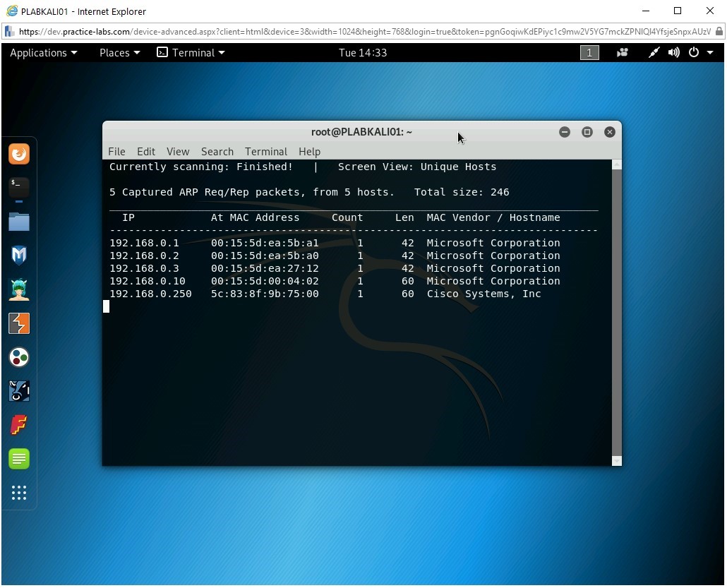
Task: Expand the Places dropdown menu
Action: 119,53
